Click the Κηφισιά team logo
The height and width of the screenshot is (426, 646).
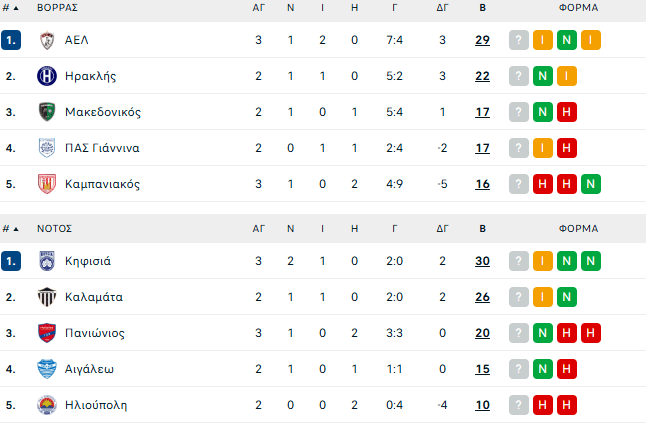46,261
